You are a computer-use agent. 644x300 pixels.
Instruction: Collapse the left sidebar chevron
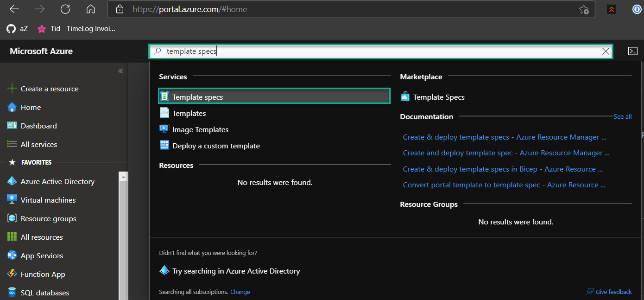[120, 71]
